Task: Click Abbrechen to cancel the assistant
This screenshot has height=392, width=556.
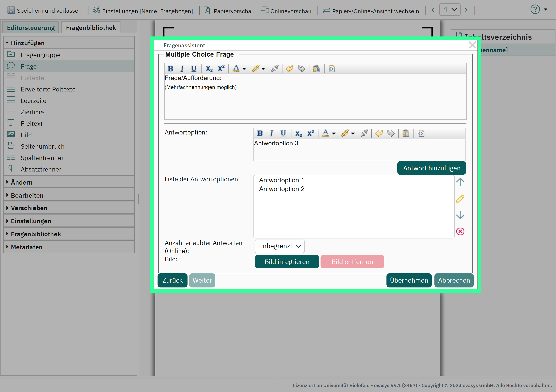Action: tap(454, 280)
